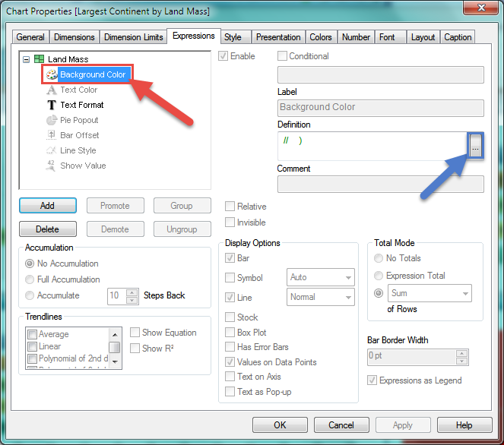Open the Dimensions tab

[x=74, y=37]
